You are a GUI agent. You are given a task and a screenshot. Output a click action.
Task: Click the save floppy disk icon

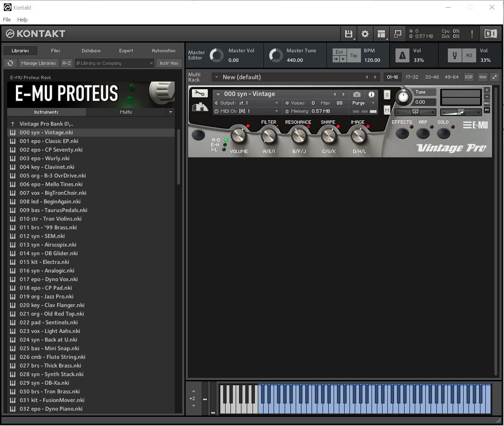[x=349, y=34]
